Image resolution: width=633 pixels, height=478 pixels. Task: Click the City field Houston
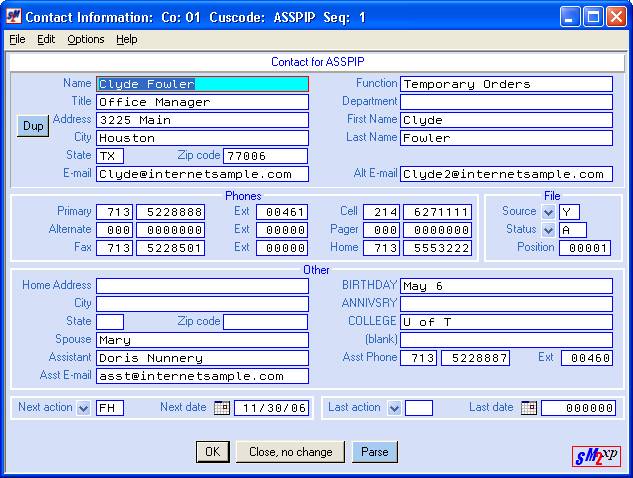203,138
